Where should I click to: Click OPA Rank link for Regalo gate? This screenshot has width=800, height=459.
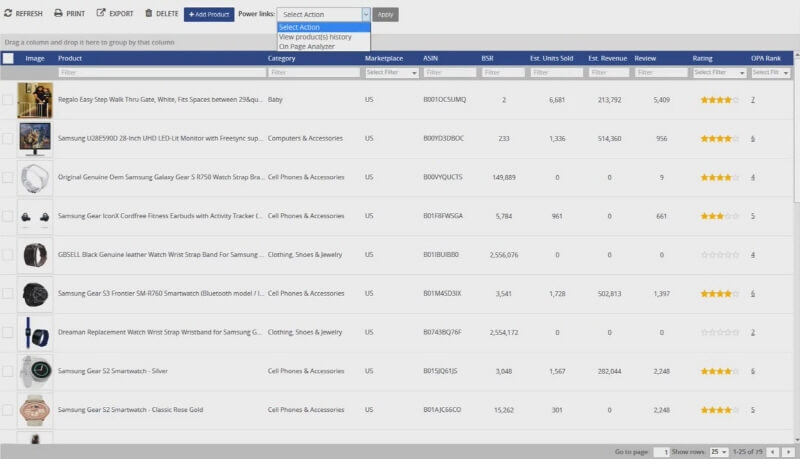pos(753,100)
